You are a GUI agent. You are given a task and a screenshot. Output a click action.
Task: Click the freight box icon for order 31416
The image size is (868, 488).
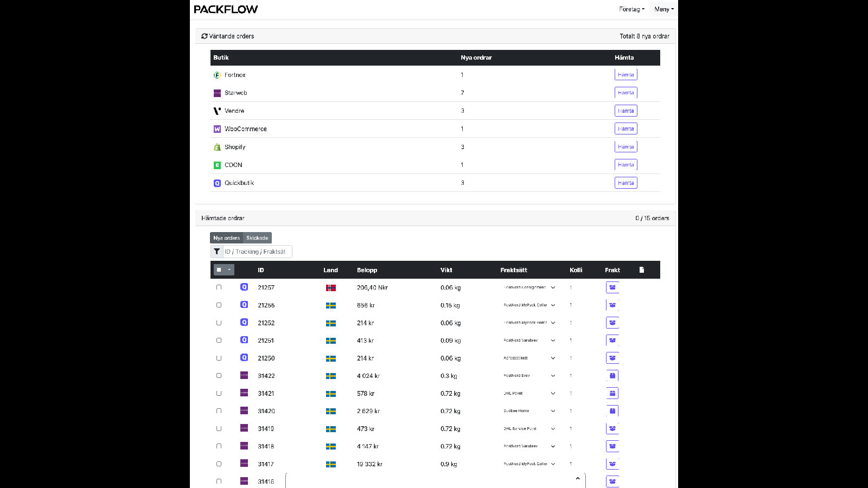point(612,481)
